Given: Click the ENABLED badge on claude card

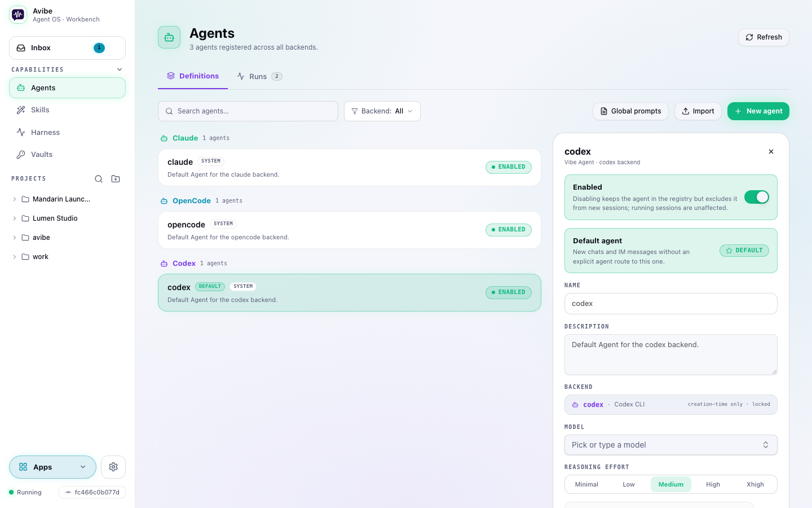Looking at the screenshot, I should 509,167.
